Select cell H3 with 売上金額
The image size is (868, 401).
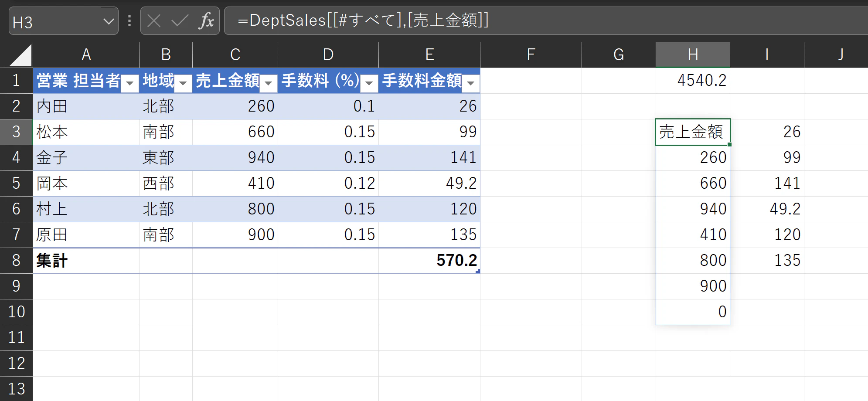tap(693, 132)
